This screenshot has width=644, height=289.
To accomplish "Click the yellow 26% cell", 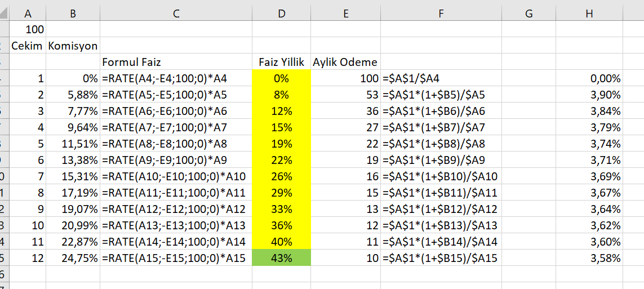I will point(281,176).
